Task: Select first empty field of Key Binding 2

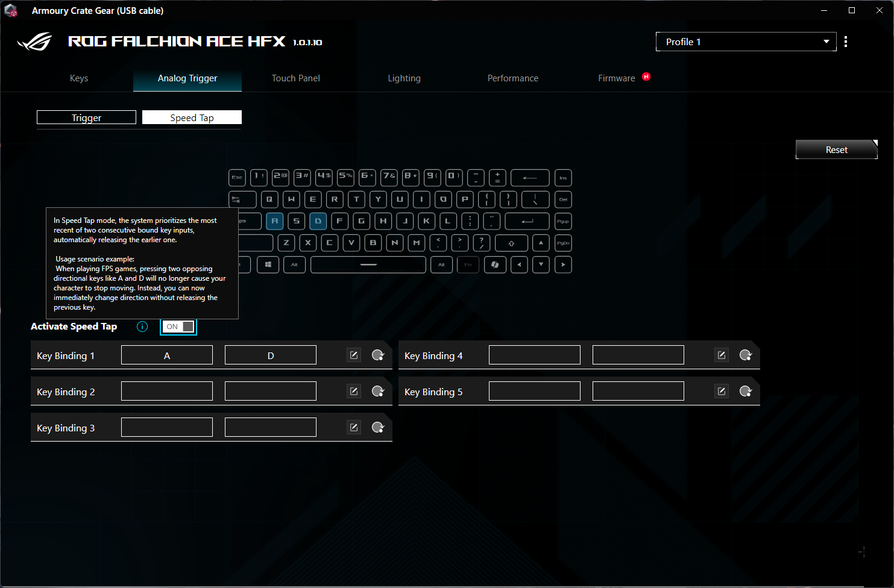Action: 167,391
